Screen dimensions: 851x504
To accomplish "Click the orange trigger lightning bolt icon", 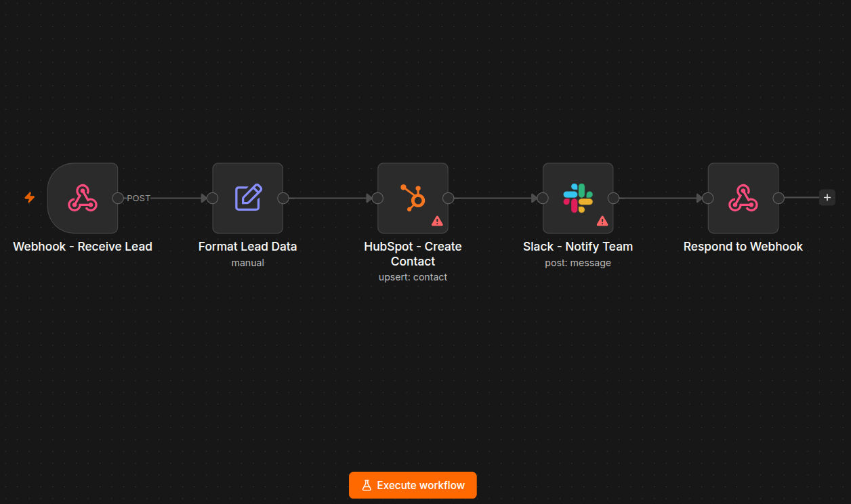I will click(29, 198).
